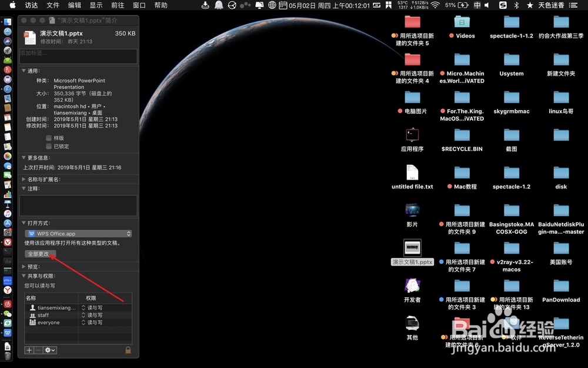Open Terminal from the Dock
This screenshot has height=368, width=588.
pos(8,251)
